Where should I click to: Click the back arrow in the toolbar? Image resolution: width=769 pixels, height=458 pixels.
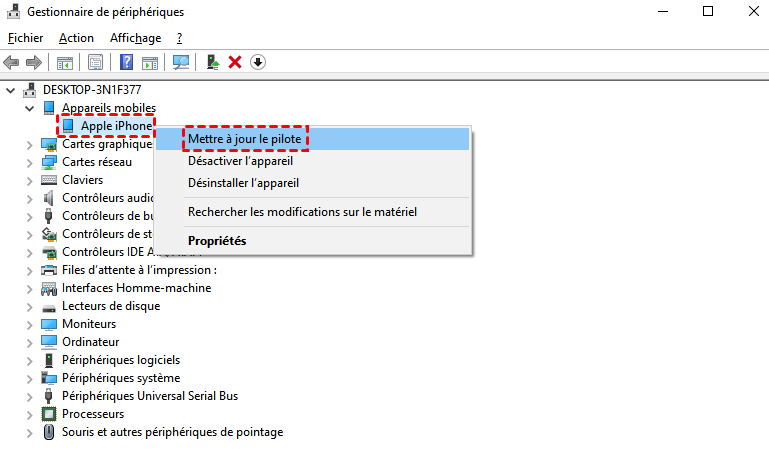pyautogui.click(x=12, y=62)
